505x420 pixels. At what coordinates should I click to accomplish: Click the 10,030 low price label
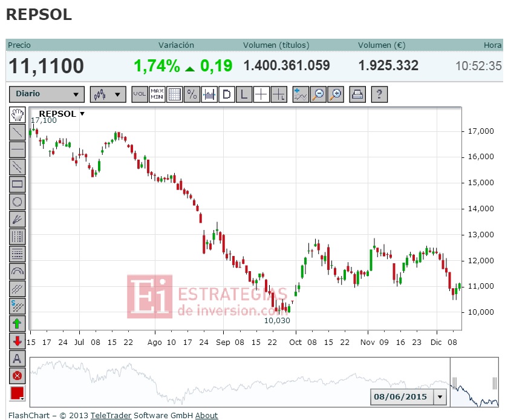[277, 321]
